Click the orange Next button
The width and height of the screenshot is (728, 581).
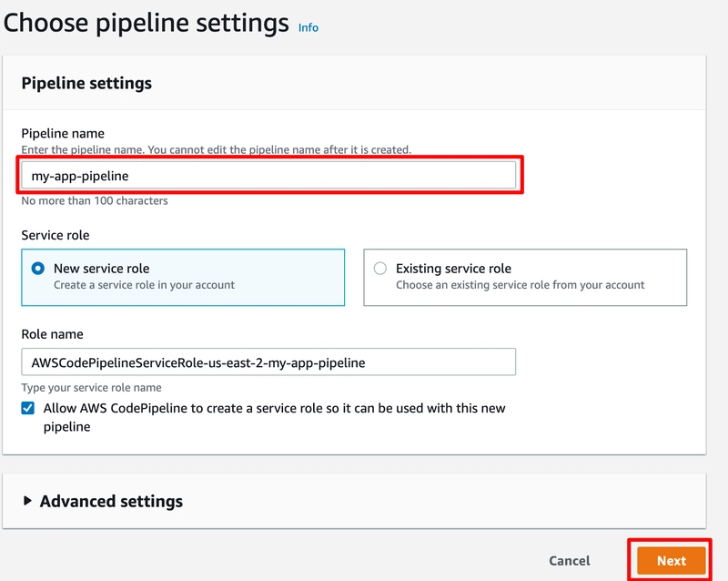tap(671, 561)
